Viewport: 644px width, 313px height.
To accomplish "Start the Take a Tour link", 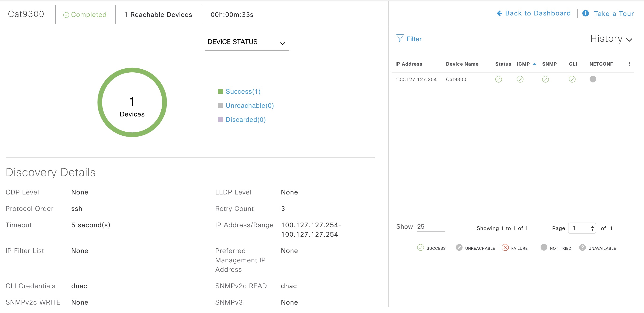I will 614,14.
